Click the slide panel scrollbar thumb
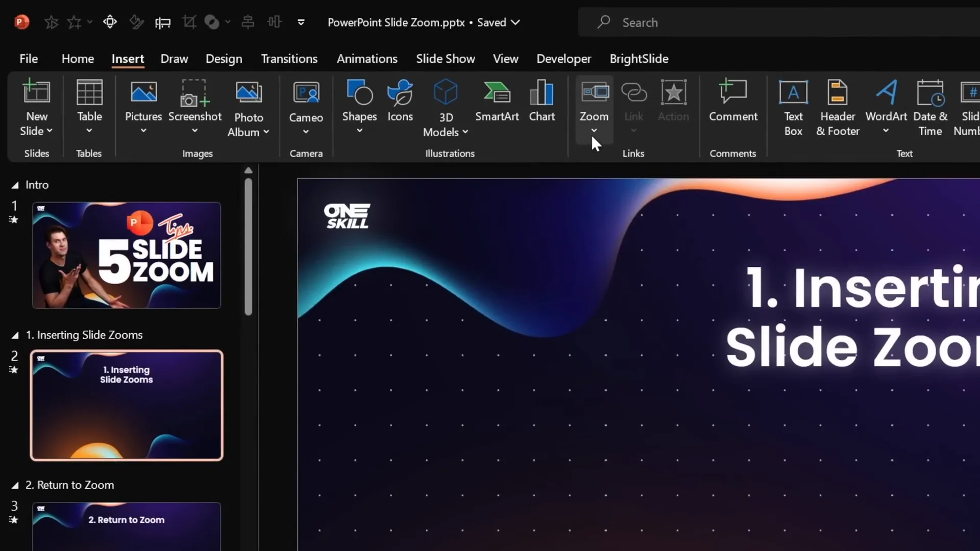 [248, 247]
